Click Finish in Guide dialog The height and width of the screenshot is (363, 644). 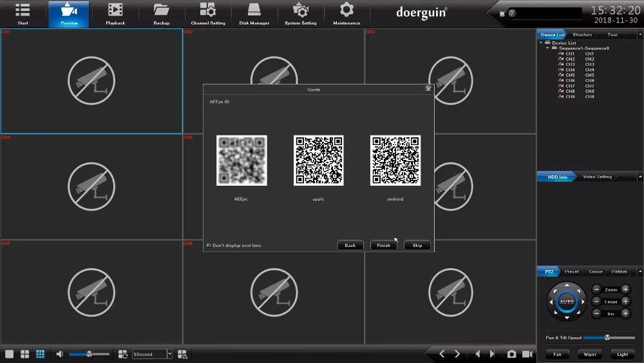coord(384,246)
